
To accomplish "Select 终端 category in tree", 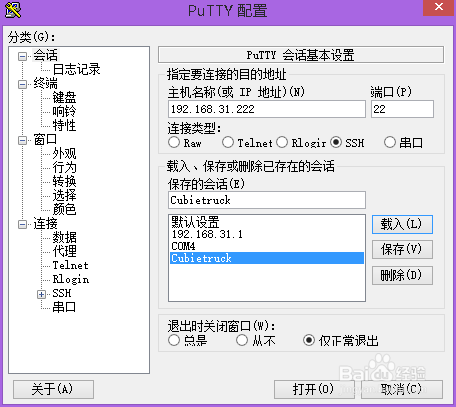I will tap(45, 84).
